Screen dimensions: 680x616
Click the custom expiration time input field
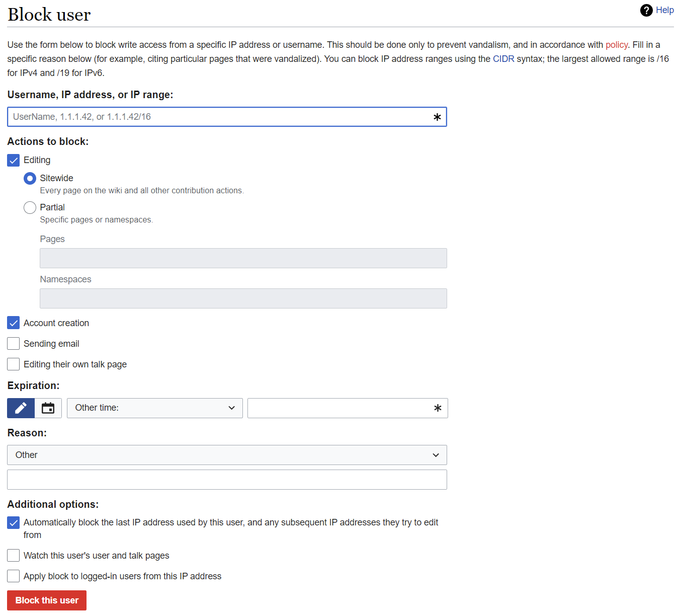339,408
